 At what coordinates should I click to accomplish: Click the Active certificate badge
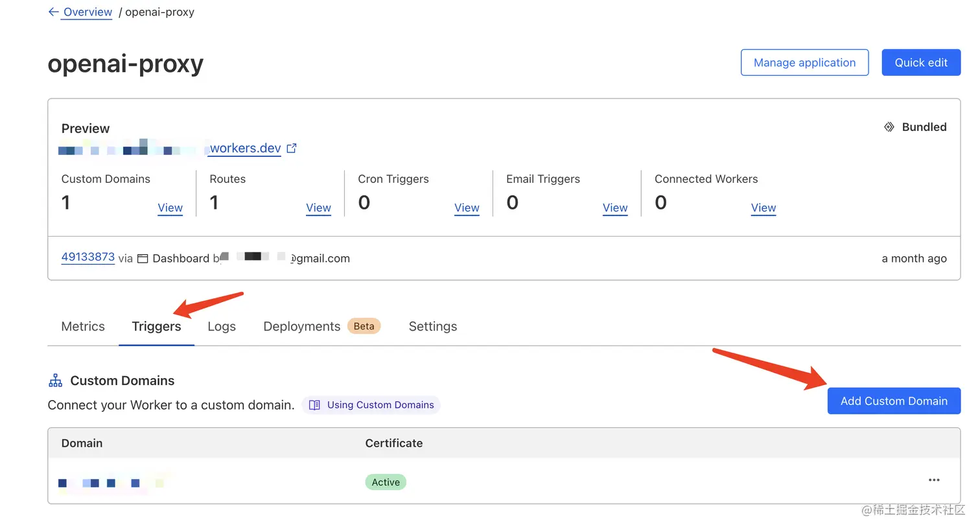pyautogui.click(x=386, y=482)
